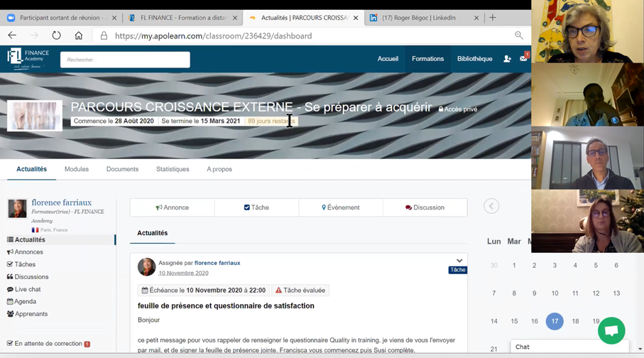Image resolution: width=644 pixels, height=358 pixels.
Task: Create a new Évènement post
Action: [x=341, y=207]
